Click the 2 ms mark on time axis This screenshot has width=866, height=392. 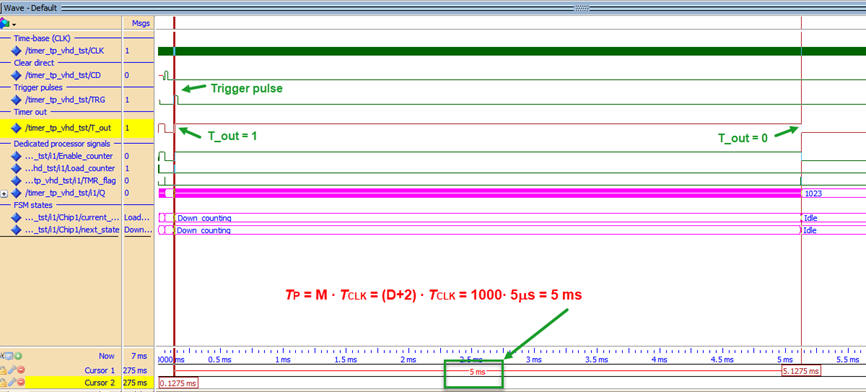click(408, 360)
